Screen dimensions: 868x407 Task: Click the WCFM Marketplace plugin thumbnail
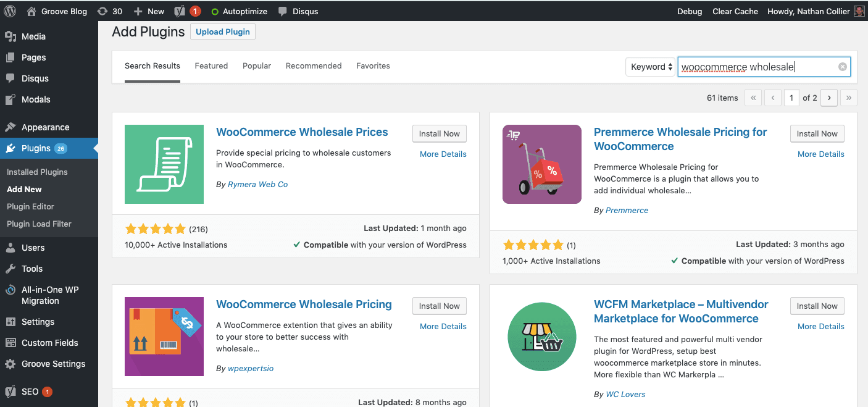[x=541, y=337]
